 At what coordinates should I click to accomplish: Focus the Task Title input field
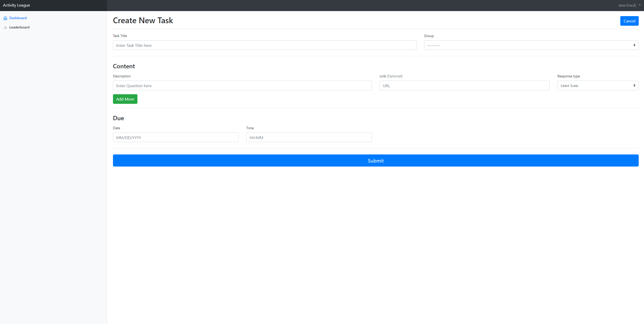265,45
